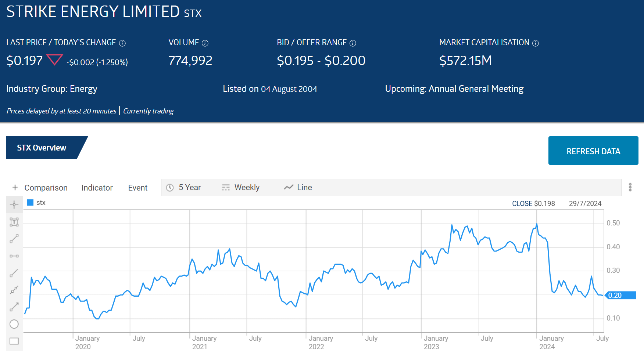Click the REFRESH DATA button
The height and width of the screenshot is (351, 644).
[x=593, y=151]
